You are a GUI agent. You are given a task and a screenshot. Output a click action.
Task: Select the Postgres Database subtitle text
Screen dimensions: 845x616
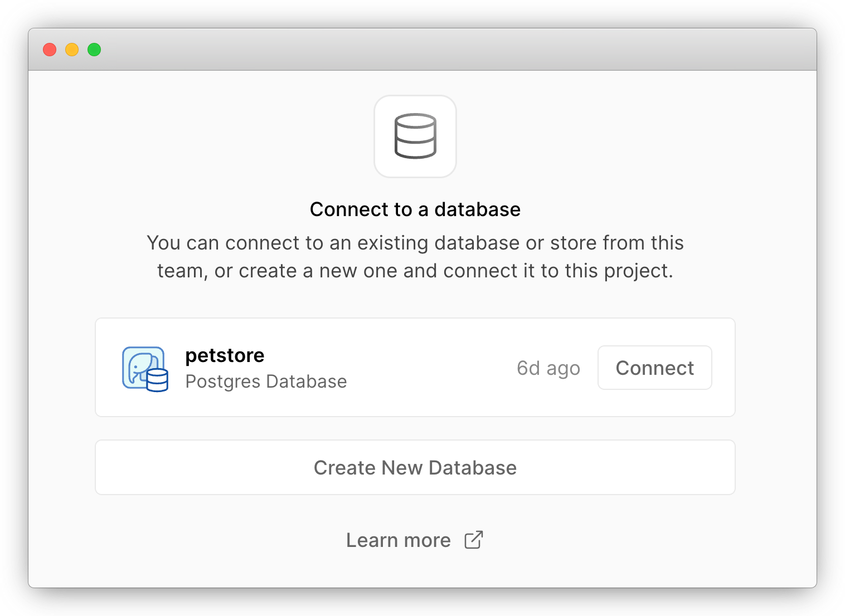click(266, 382)
